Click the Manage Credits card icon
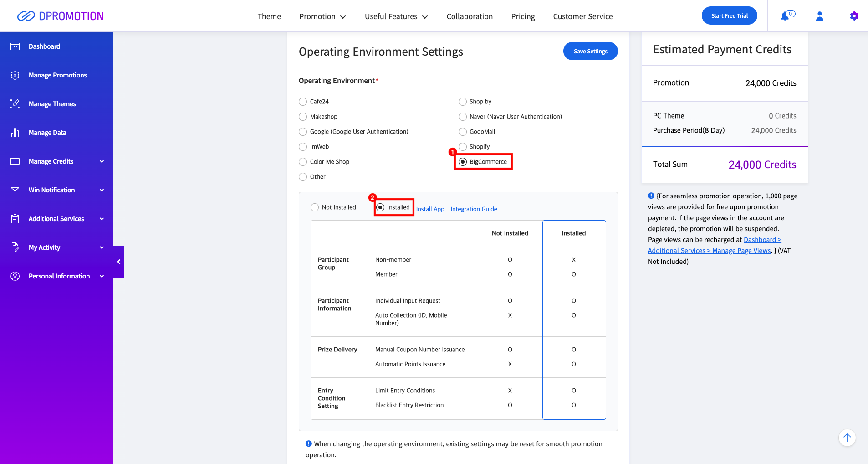This screenshot has height=464, width=868. pos(15,161)
